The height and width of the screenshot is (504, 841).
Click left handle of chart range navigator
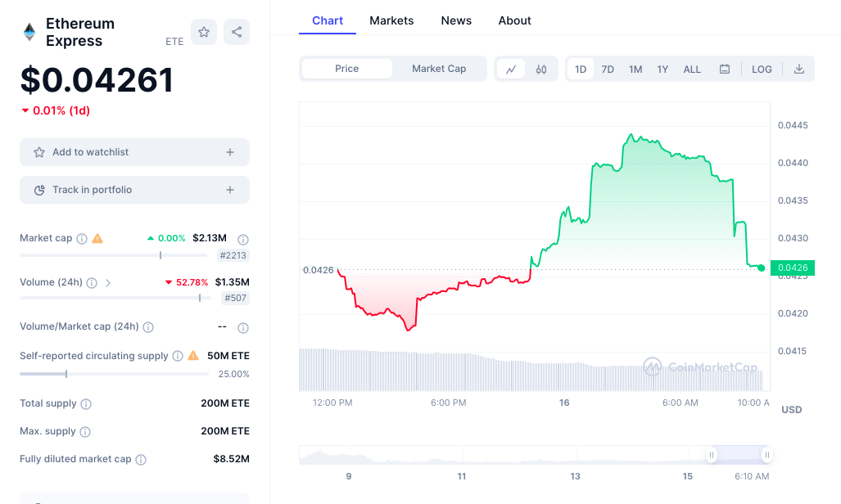click(711, 455)
